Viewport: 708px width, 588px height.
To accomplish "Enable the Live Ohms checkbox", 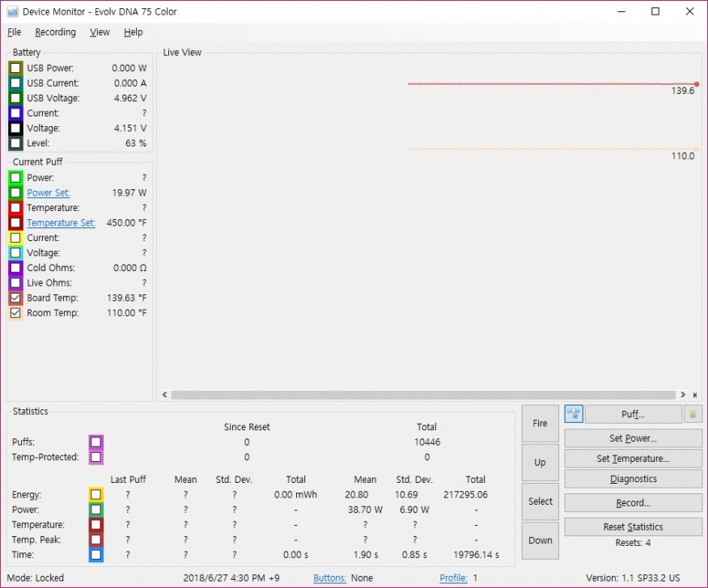I will pos(15,283).
